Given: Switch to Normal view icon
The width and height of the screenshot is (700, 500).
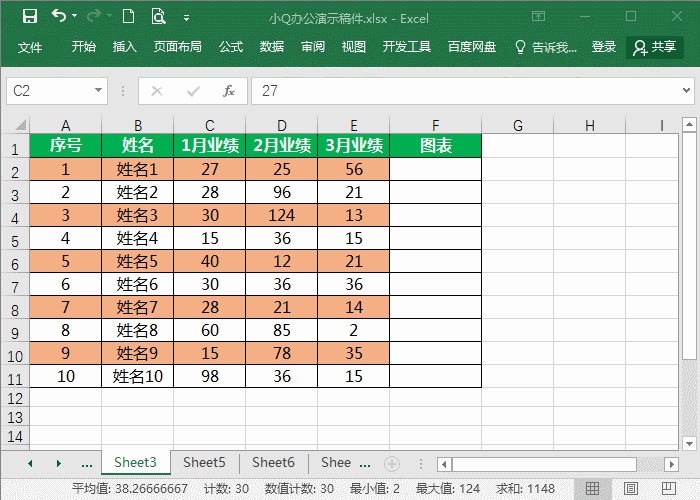Looking at the screenshot, I should (592, 488).
